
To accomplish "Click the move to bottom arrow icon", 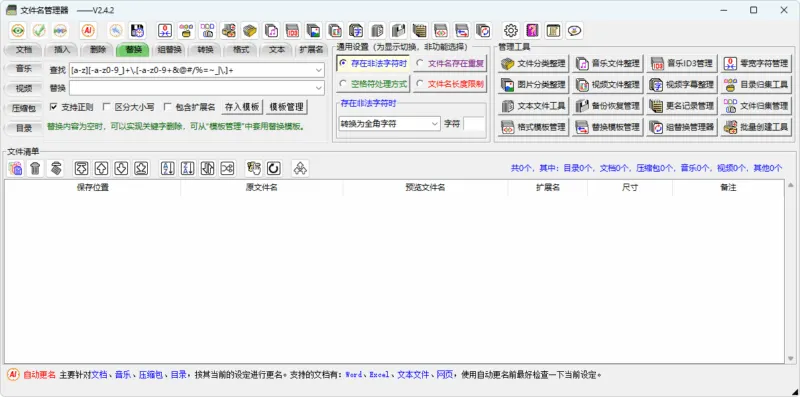I will coord(141,168).
